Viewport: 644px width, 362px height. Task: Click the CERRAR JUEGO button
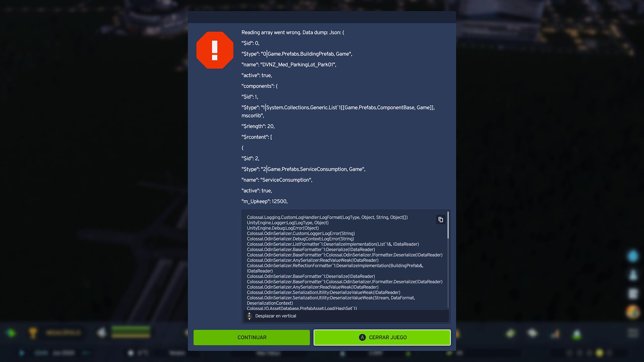382,338
